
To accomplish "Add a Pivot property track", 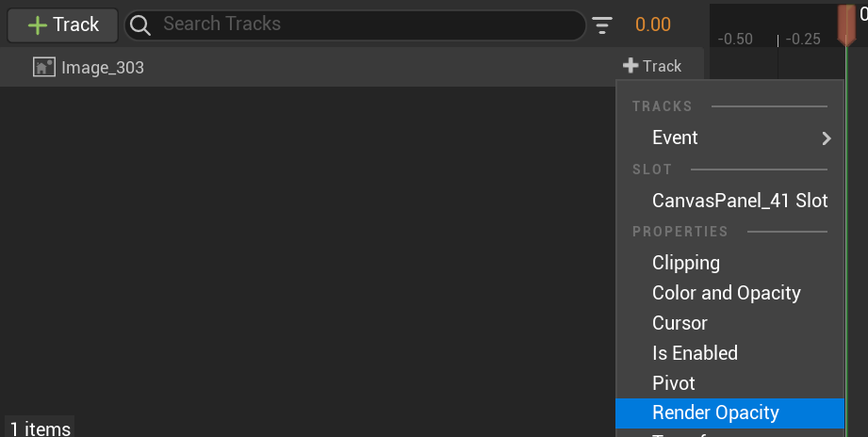I will tap(673, 383).
